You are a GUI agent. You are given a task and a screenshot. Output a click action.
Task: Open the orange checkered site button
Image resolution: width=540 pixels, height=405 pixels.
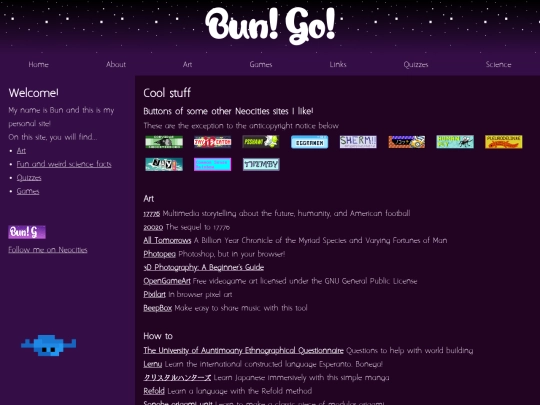(407, 142)
